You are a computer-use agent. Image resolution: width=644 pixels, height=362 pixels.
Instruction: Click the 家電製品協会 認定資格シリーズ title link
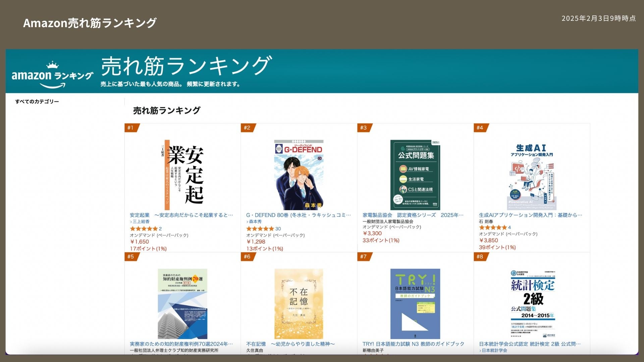(x=413, y=215)
